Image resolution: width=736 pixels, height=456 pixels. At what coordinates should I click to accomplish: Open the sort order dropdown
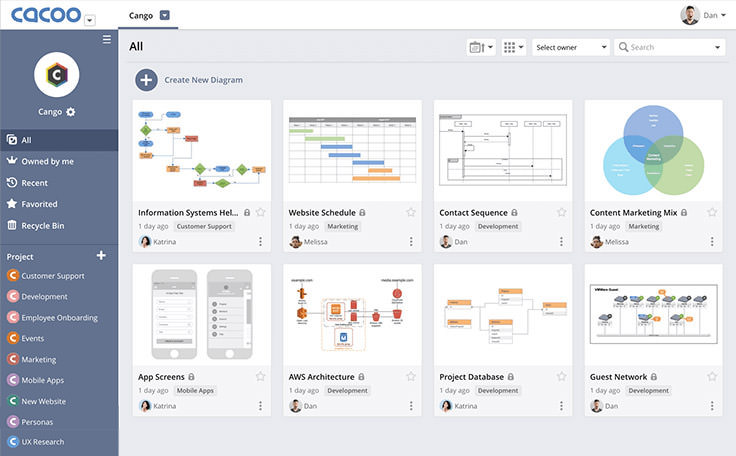click(x=481, y=47)
